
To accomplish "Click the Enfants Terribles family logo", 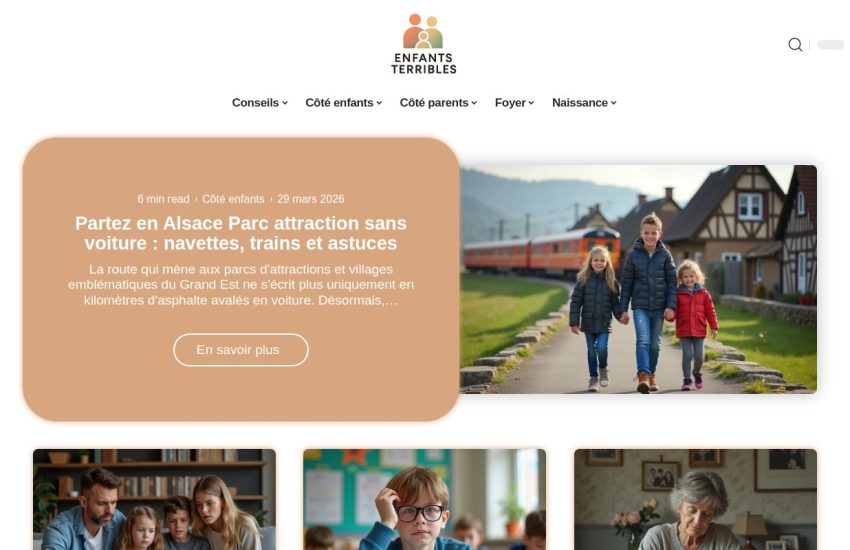I will pyautogui.click(x=423, y=44).
